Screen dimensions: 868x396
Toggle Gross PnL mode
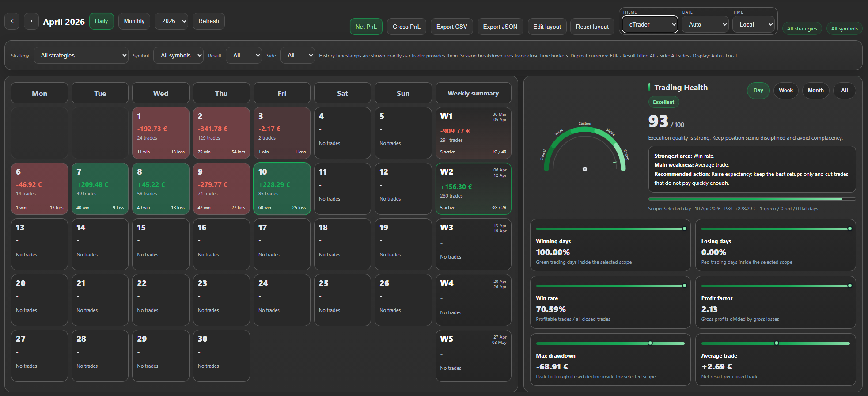406,27
